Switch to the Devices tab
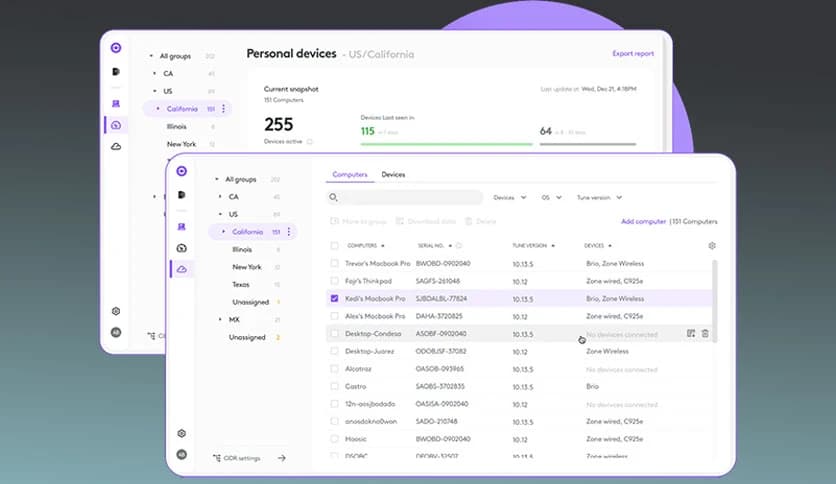The image size is (836, 484). (393, 175)
